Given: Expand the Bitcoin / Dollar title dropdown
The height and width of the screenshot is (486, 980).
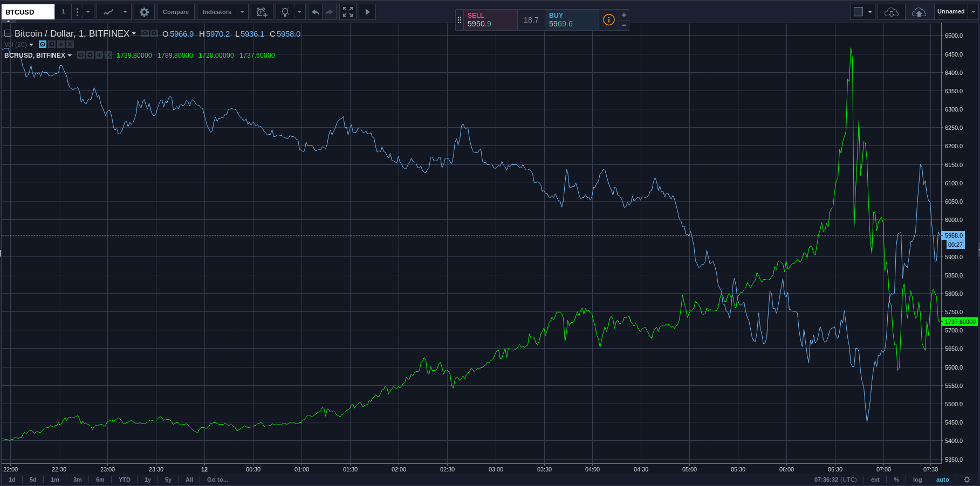Looking at the screenshot, I should pos(134,33).
